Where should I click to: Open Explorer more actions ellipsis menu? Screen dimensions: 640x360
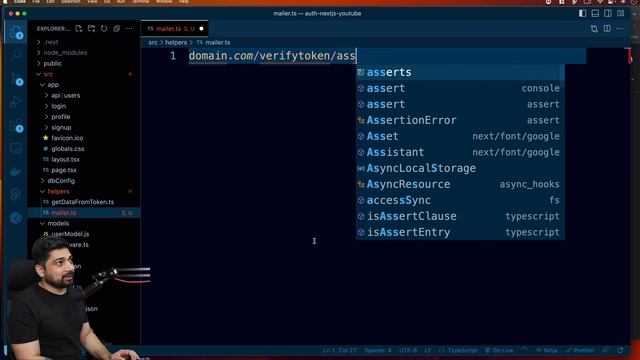129,29
